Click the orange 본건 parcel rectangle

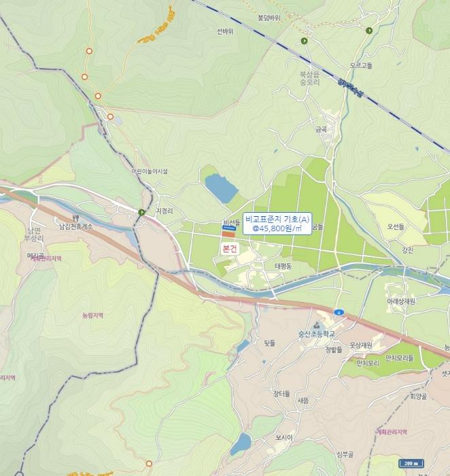(x=228, y=234)
